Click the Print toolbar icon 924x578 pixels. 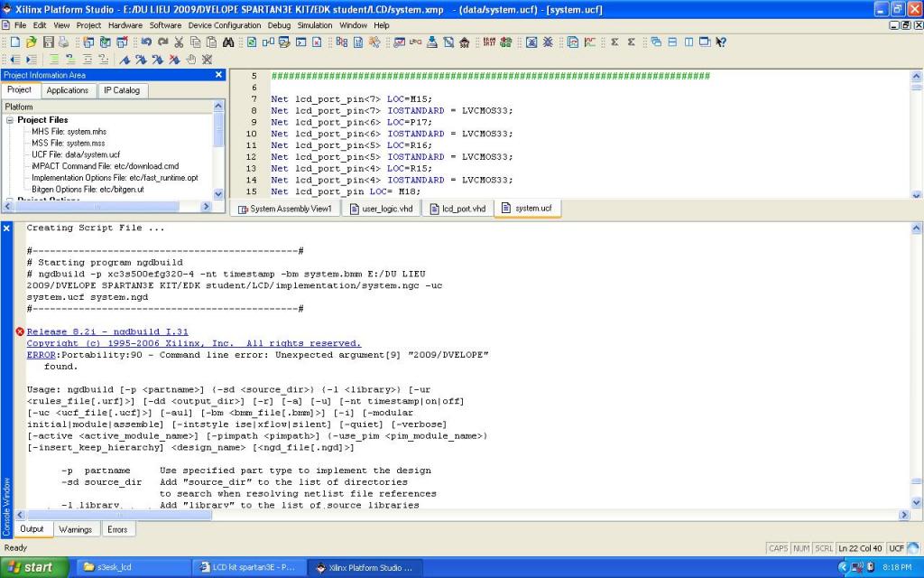click(x=61, y=42)
